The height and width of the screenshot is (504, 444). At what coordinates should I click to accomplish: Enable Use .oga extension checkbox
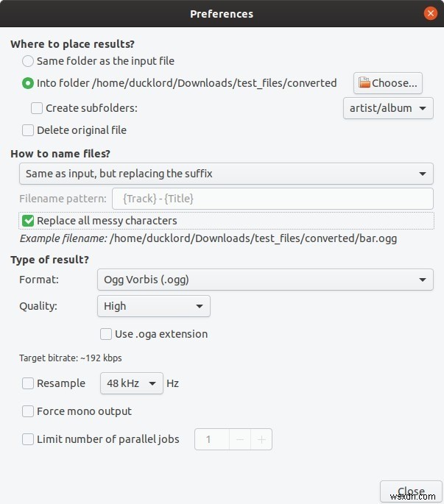tap(106, 334)
